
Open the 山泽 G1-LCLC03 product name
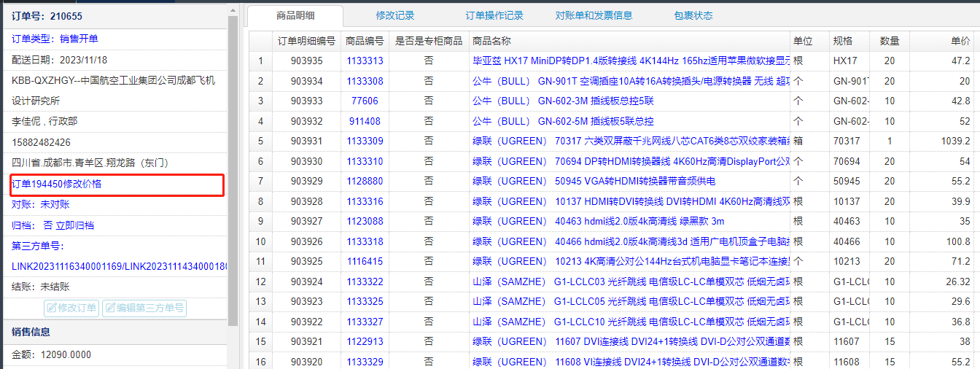(x=631, y=281)
